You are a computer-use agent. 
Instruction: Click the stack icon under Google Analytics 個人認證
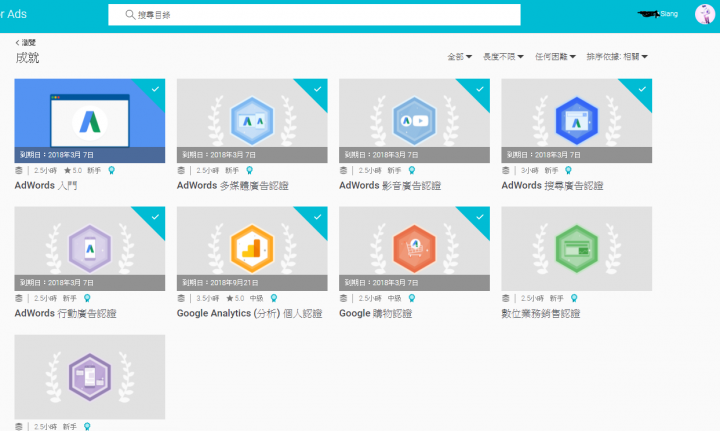pyautogui.click(x=181, y=298)
